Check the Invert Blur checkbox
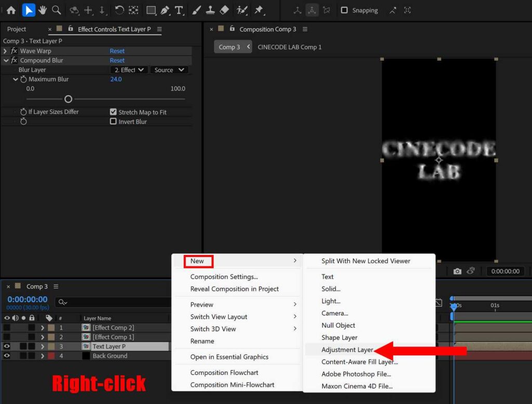The width and height of the screenshot is (532, 404). (x=113, y=121)
